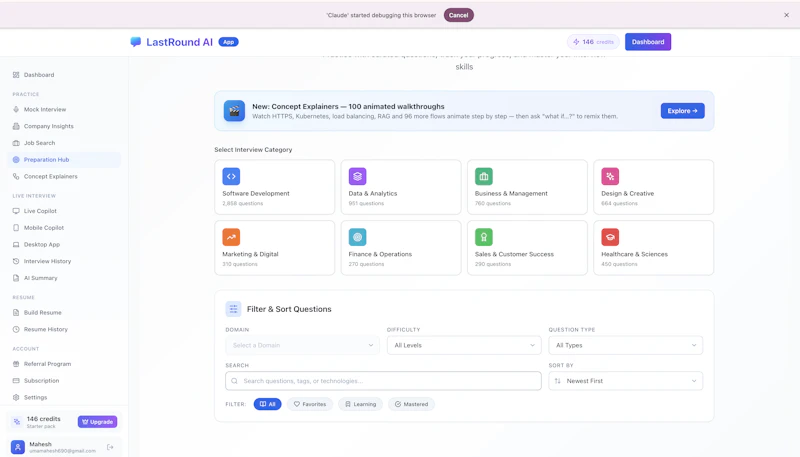800x457 pixels.
Task: Click the LastRound AI chat bubble logo
Action: (x=135, y=42)
